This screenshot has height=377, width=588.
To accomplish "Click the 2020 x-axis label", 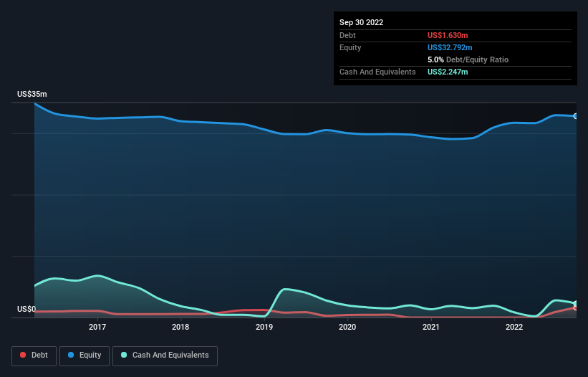I will (x=347, y=327).
